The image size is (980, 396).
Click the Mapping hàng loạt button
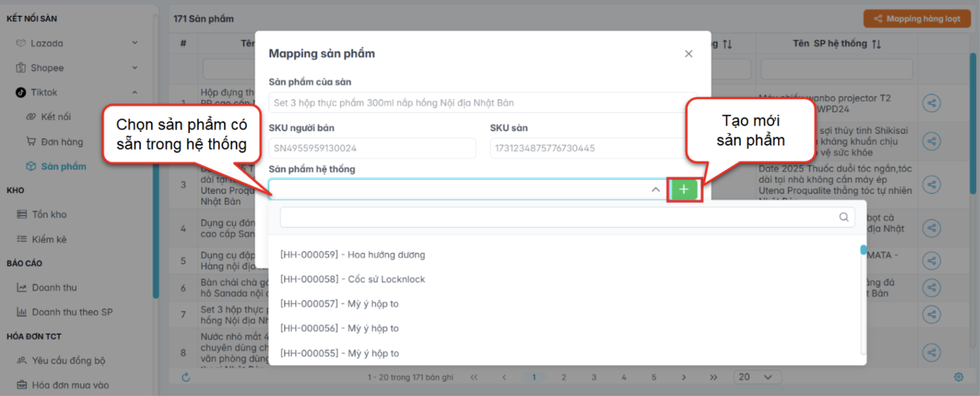click(917, 19)
